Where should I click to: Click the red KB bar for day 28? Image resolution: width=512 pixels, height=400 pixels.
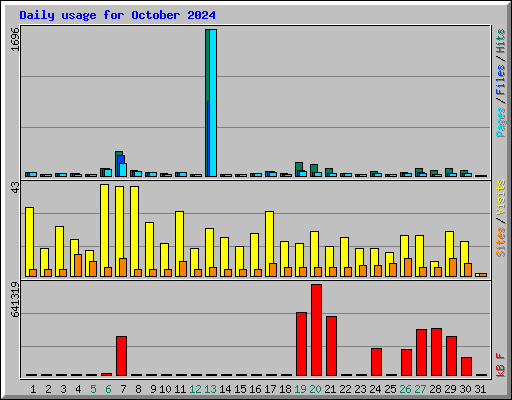pos(436,352)
